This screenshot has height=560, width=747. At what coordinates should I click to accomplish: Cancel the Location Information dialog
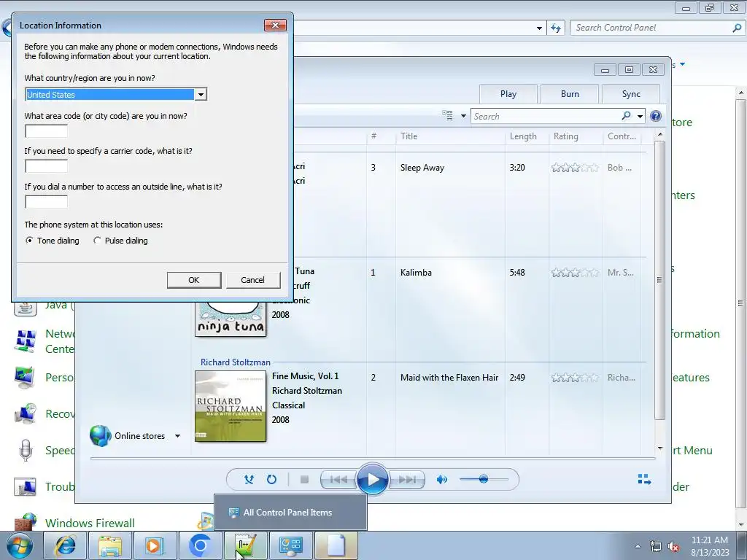[253, 280]
